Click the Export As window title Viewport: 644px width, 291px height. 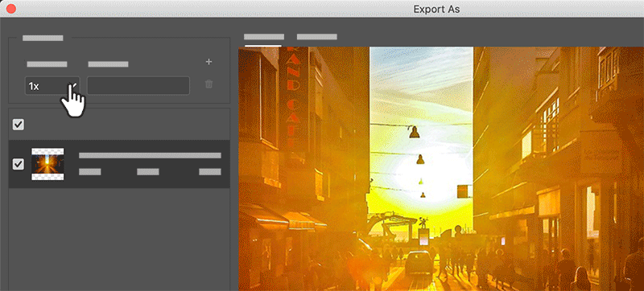pyautogui.click(x=436, y=9)
